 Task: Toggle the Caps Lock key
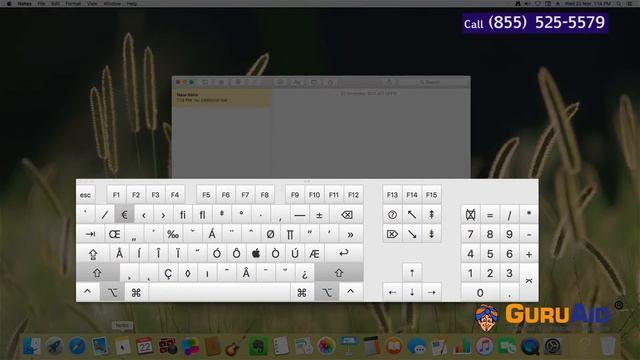[x=93, y=253]
